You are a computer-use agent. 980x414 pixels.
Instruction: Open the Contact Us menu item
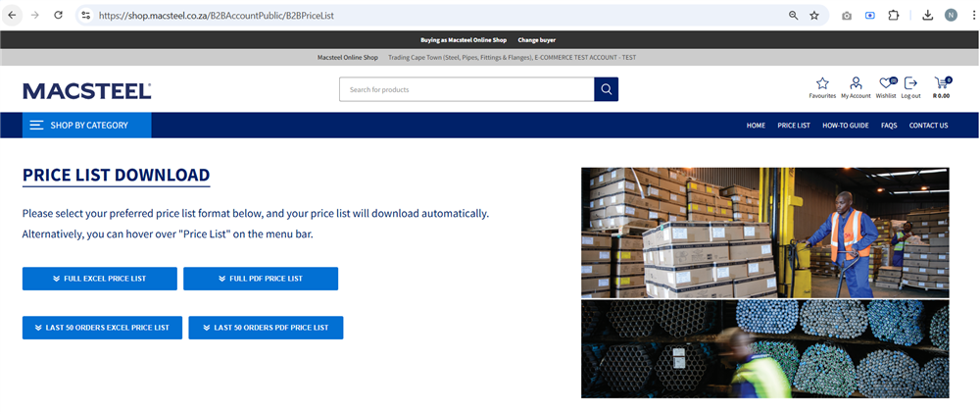928,125
